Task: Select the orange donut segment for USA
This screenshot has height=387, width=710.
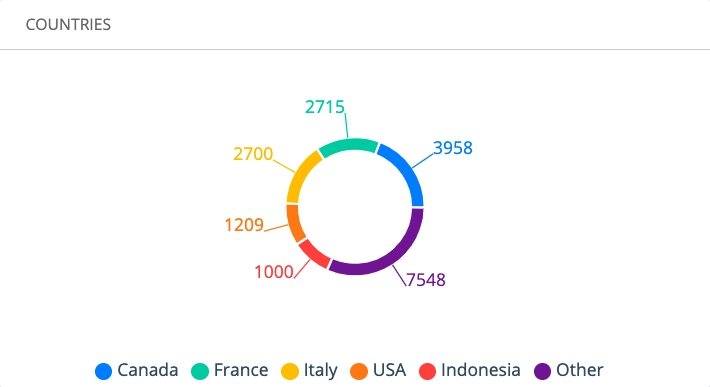Action: tap(293, 225)
